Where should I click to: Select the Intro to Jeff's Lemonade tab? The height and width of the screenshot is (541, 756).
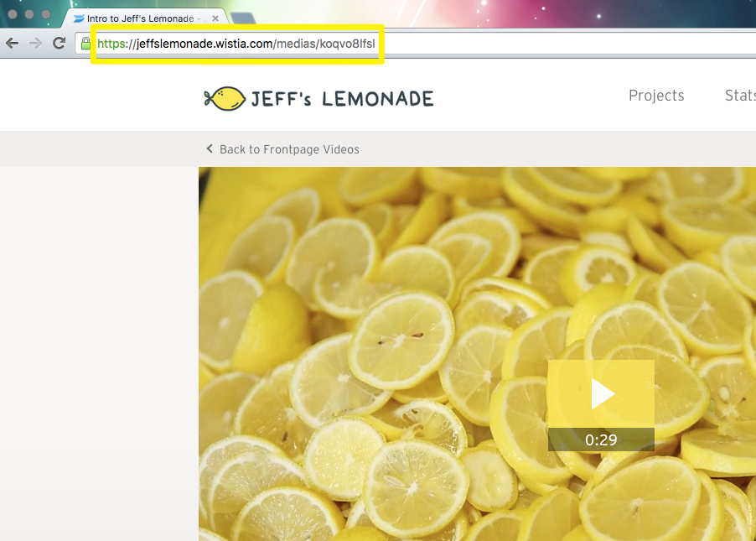[x=143, y=18]
